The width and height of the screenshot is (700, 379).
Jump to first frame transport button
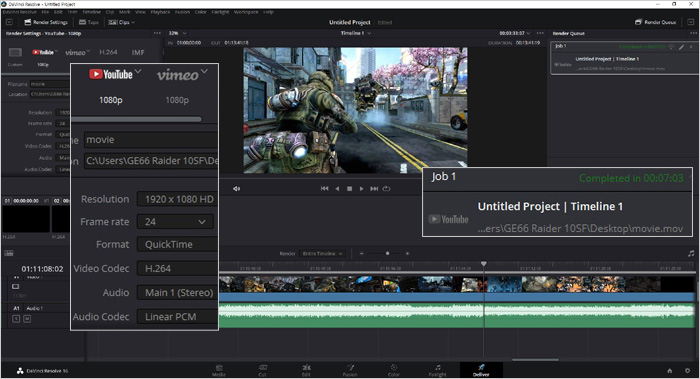(x=325, y=189)
